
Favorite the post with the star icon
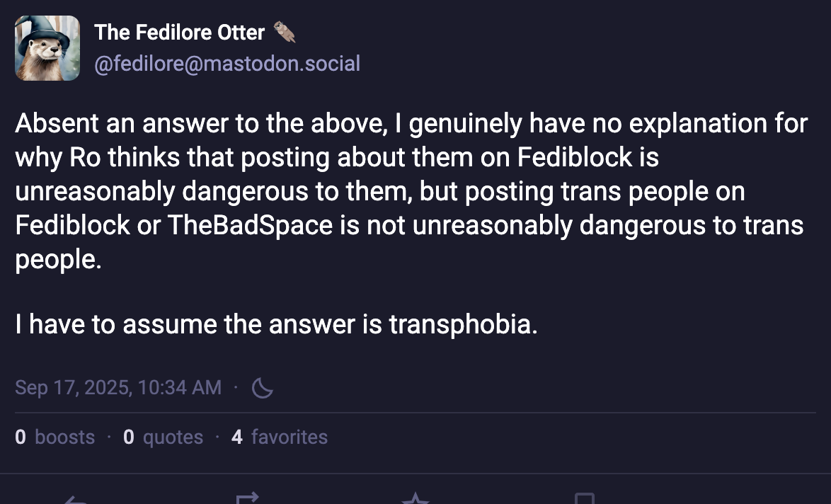point(416,500)
